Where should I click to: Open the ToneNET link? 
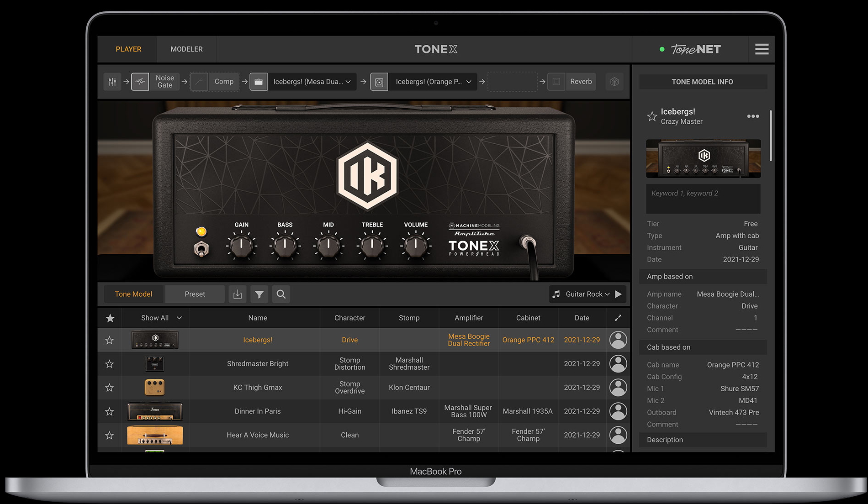click(x=695, y=49)
